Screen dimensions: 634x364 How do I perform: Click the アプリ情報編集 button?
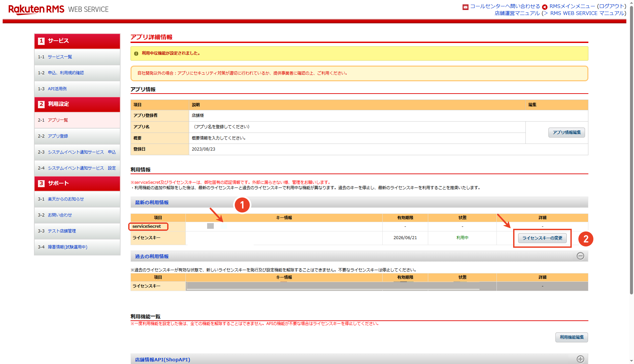pyautogui.click(x=567, y=133)
